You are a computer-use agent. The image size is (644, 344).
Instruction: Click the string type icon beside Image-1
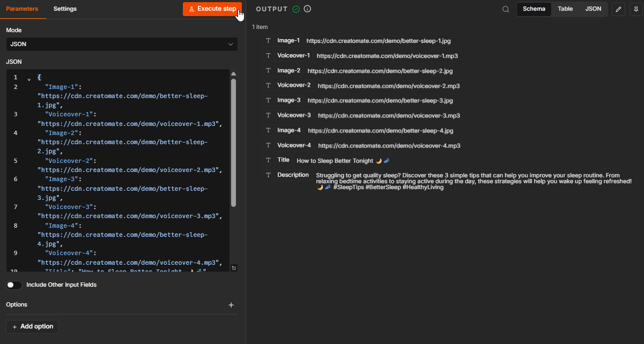[x=268, y=41]
